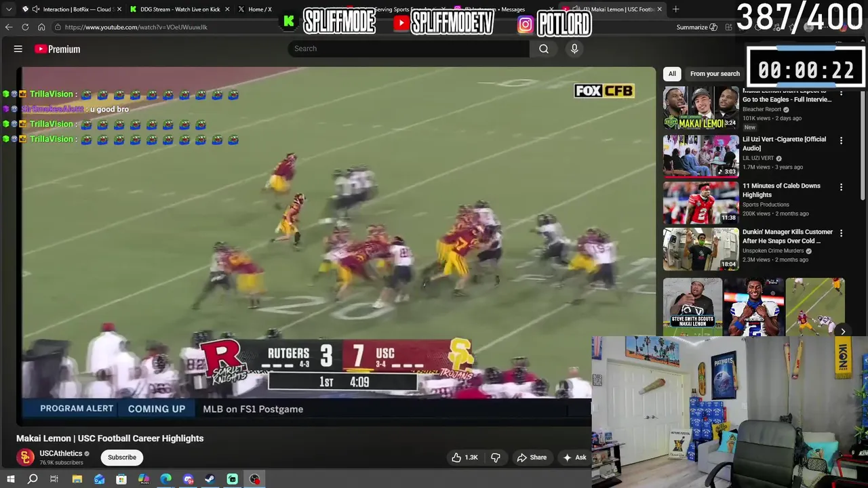Select the All filter chip
The image size is (868, 488).
pos(672,74)
